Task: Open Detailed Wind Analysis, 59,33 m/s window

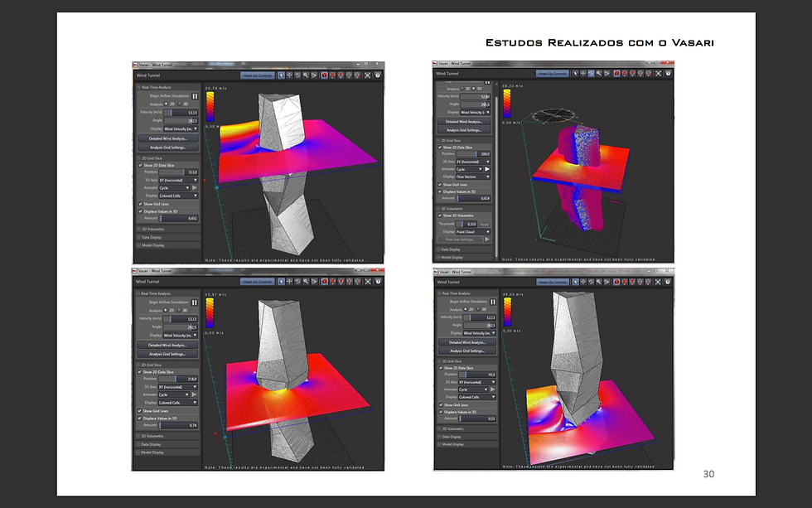Action: 464,122
